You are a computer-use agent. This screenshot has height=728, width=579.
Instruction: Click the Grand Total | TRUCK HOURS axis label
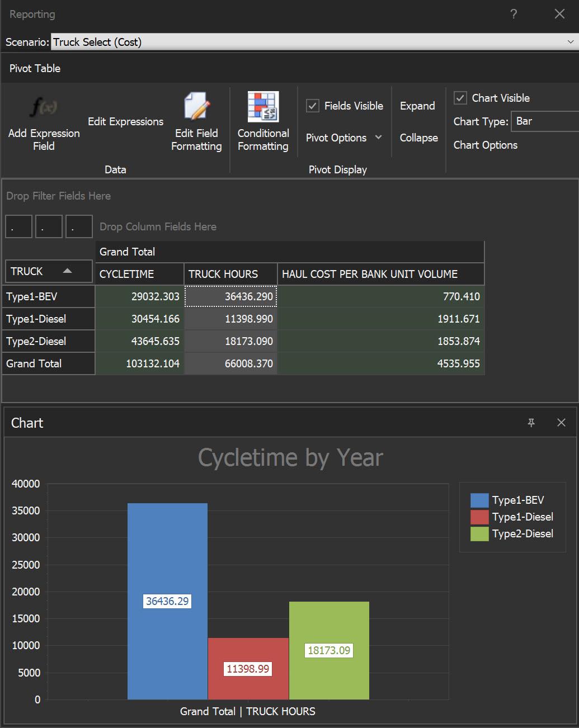248,711
